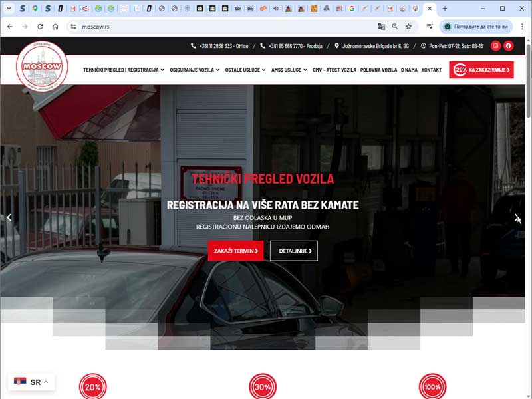Open Polovna vozila menu item
Viewport: 532px width, 399px height.
click(x=378, y=70)
